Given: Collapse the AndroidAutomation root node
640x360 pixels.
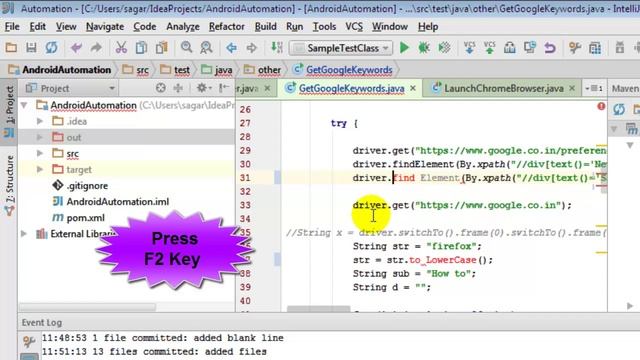Looking at the screenshot, I should click(x=24, y=105).
